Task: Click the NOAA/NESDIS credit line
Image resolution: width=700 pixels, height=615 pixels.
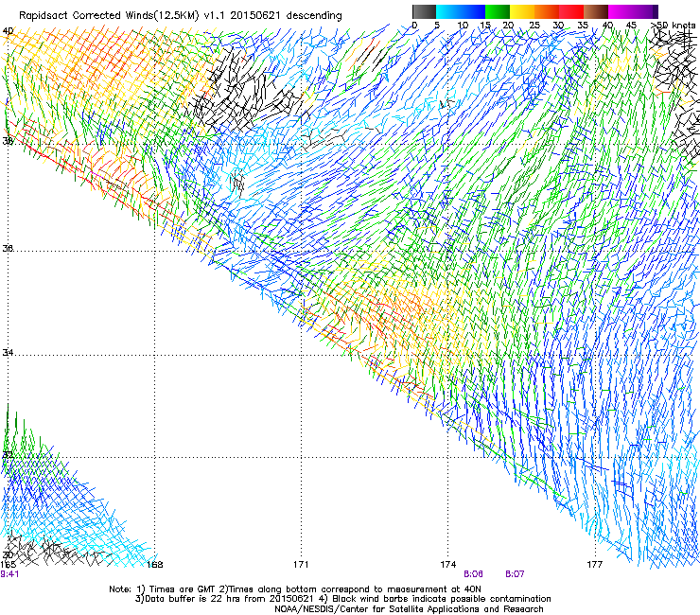Action: point(409,609)
